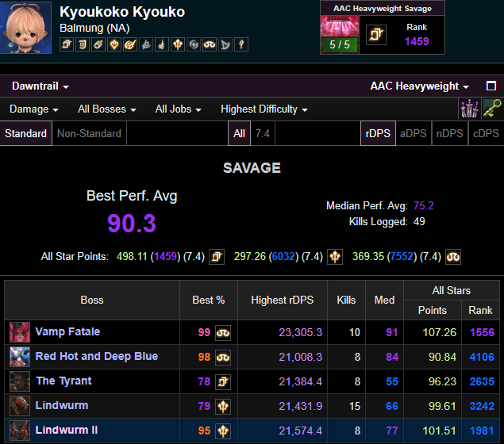Open Red Hot and Deep Blue link
This screenshot has width=504, height=444.
tap(96, 356)
